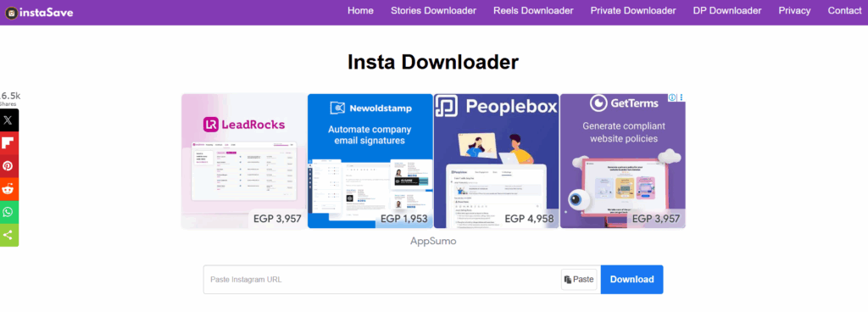The height and width of the screenshot is (312, 868).
Task: Open the Home menu item
Action: 360,10
